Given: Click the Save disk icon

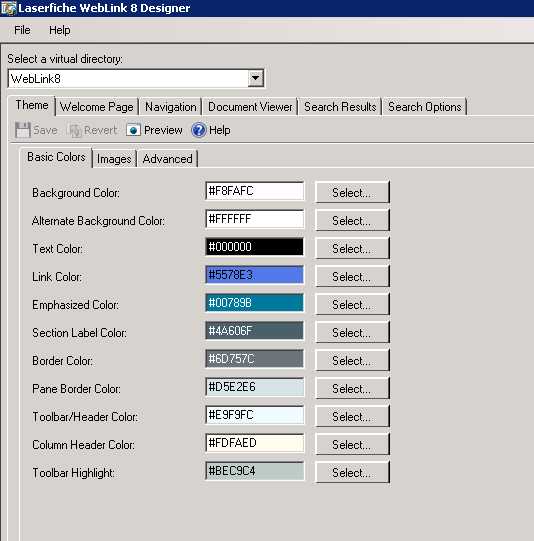Looking at the screenshot, I should pos(23,130).
